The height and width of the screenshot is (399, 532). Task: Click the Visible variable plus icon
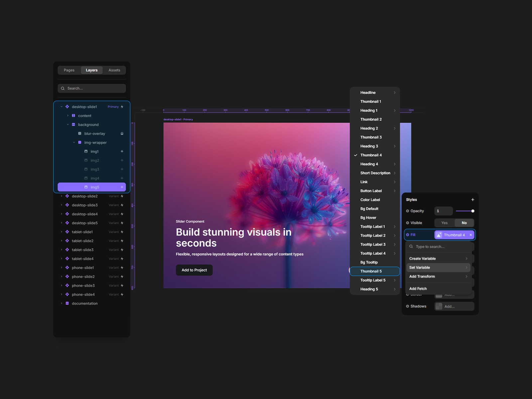point(408,223)
